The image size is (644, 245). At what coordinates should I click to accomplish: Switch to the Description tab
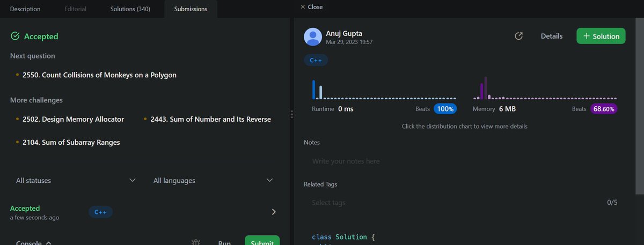25,9
